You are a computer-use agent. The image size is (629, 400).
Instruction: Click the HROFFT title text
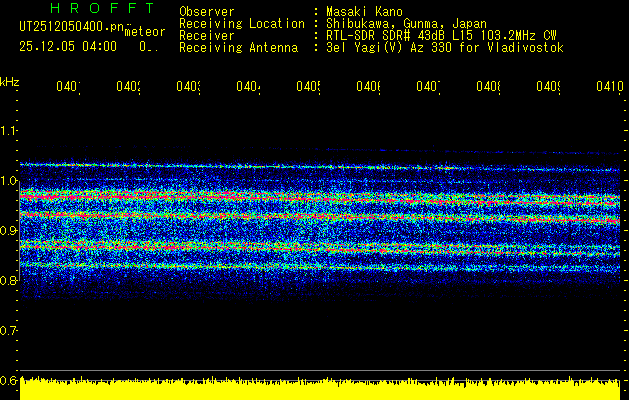click(102, 8)
